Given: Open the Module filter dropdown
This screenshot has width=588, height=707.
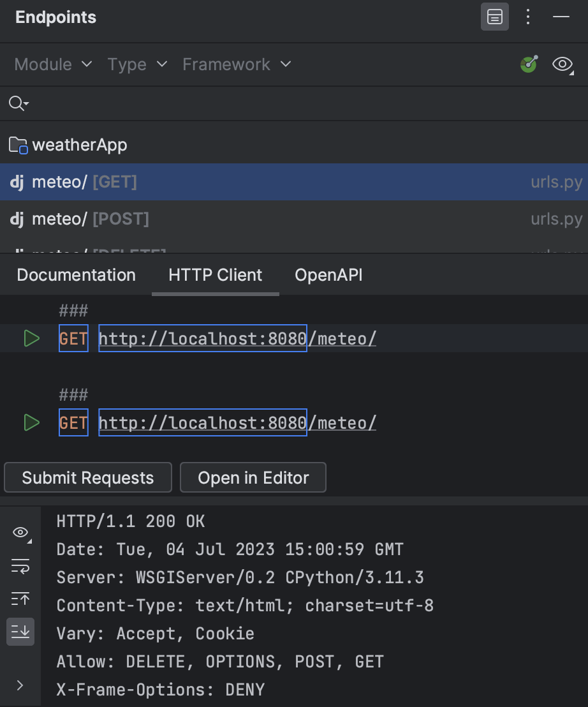Looking at the screenshot, I should pos(52,64).
